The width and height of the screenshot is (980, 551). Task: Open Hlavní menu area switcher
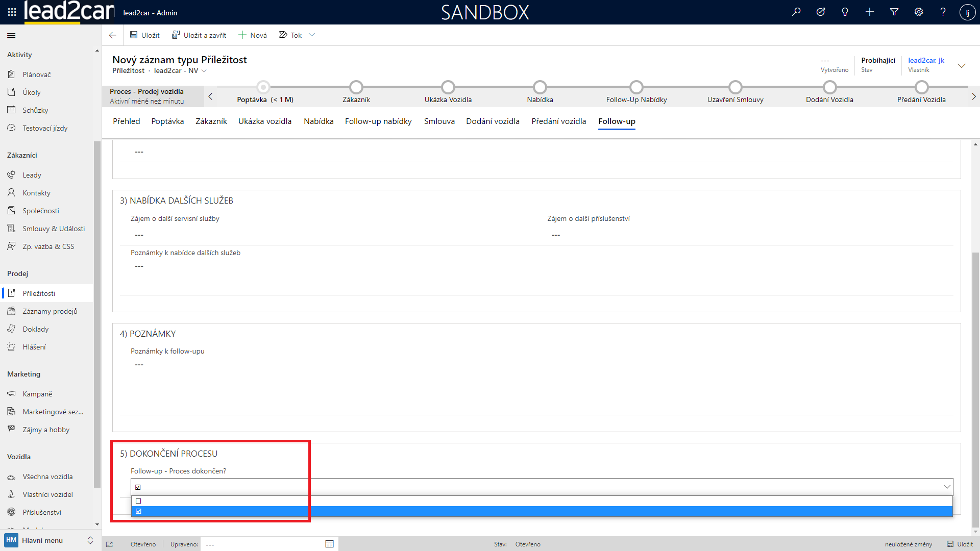coord(49,540)
